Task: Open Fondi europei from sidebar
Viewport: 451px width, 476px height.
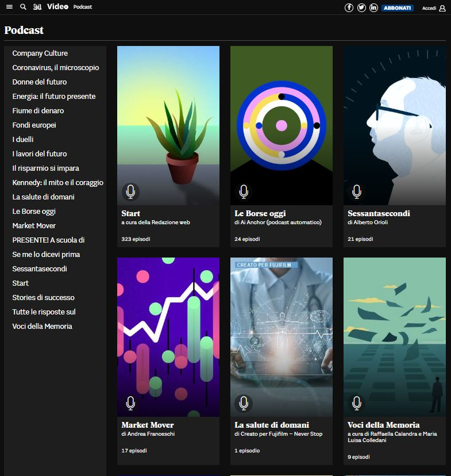Action: (34, 125)
